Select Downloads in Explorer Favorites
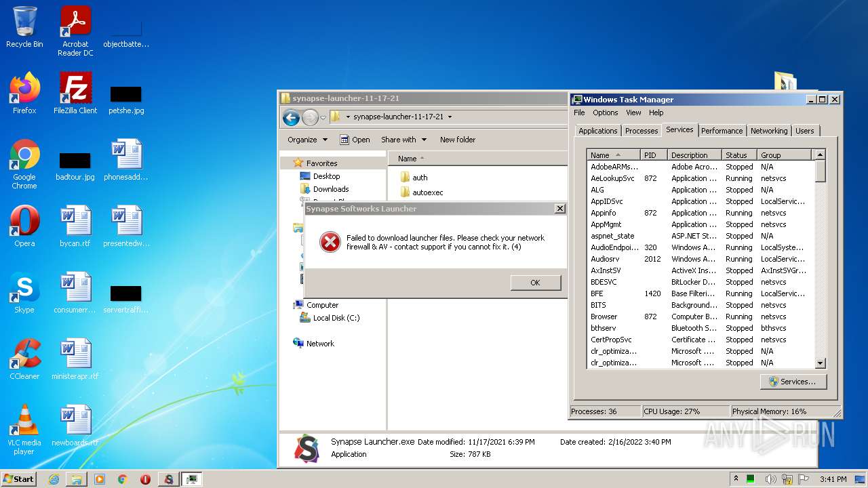Viewport: 868px width, 488px height. click(x=331, y=189)
